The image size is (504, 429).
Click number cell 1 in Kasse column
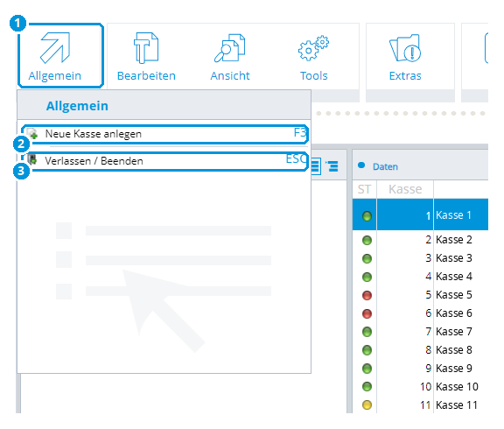(405, 214)
